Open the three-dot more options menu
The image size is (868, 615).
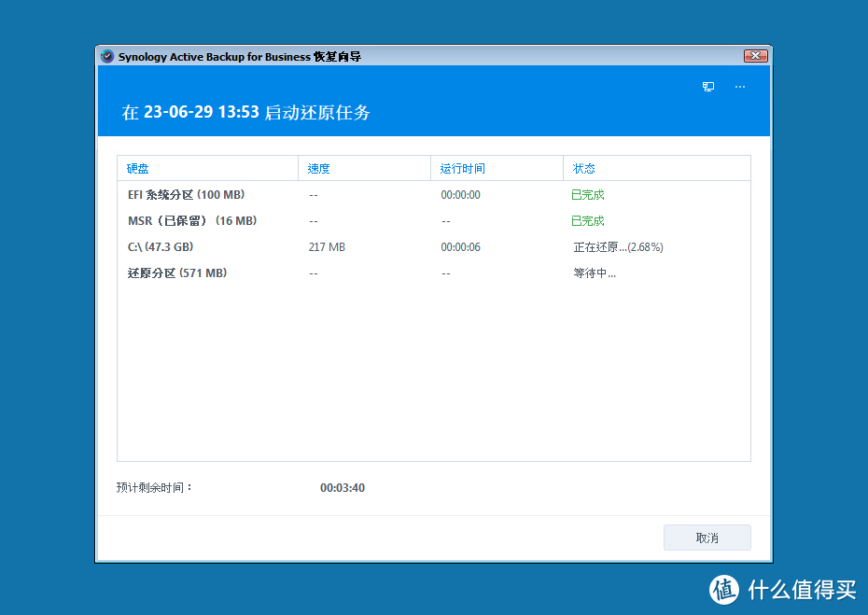[x=740, y=87]
